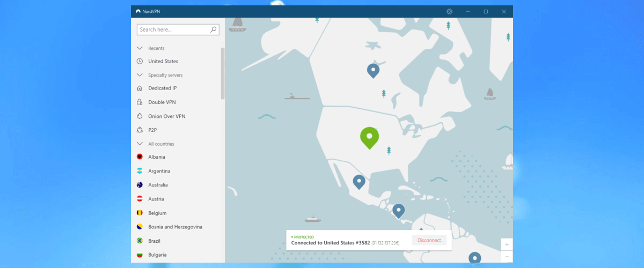Click the Specialty servers section label
This screenshot has height=268, width=644.
pos(165,75)
